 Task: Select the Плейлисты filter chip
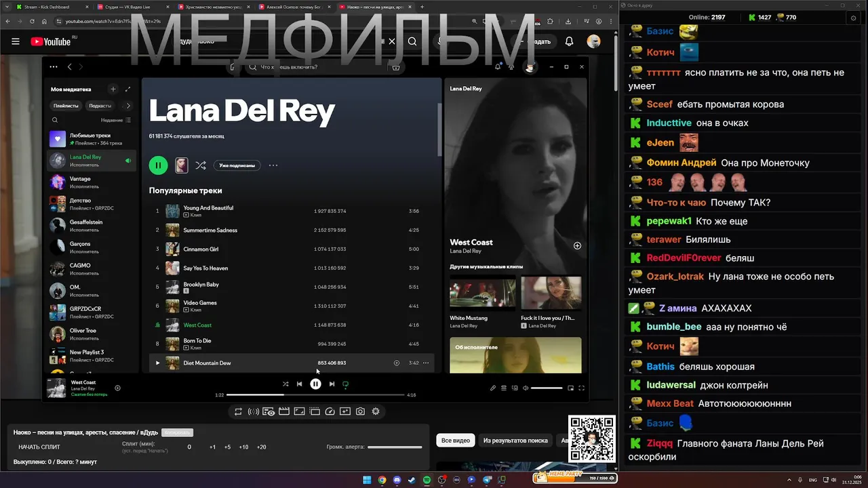66,106
